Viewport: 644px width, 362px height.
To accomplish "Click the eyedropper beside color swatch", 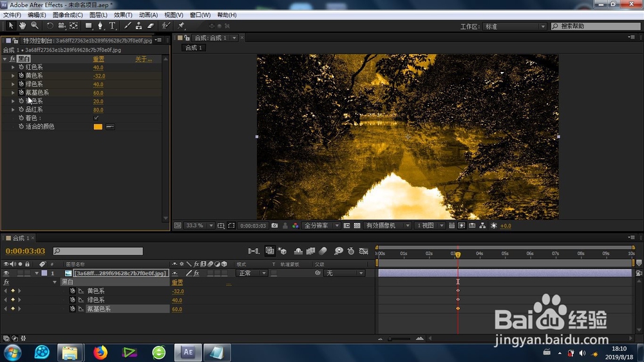I will click(110, 126).
